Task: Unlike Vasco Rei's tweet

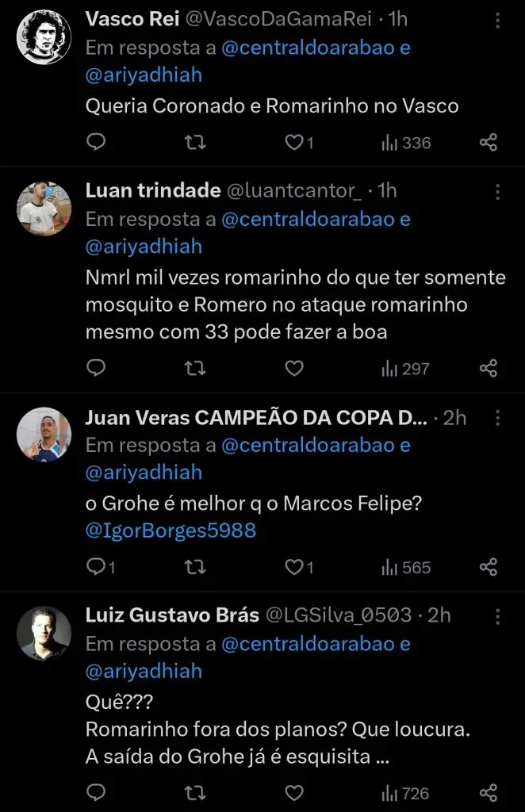Action: click(x=293, y=143)
